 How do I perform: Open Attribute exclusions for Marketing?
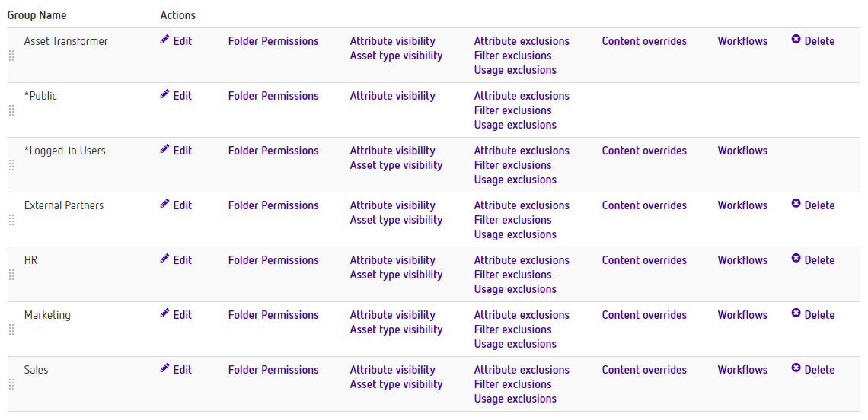[x=522, y=315]
